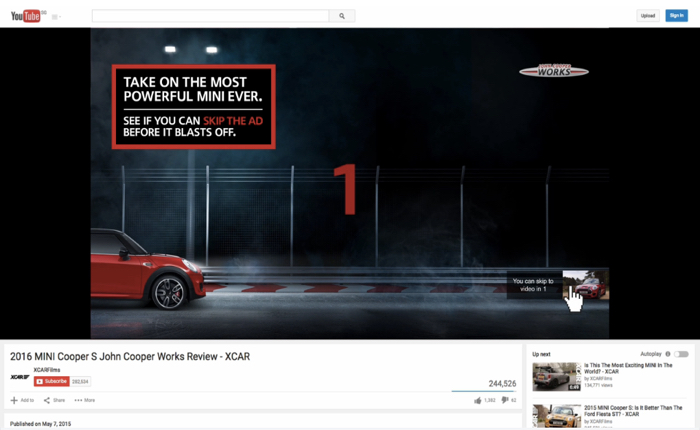700x430 pixels.
Task: Click the thumbs up like icon
Action: point(478,401)
